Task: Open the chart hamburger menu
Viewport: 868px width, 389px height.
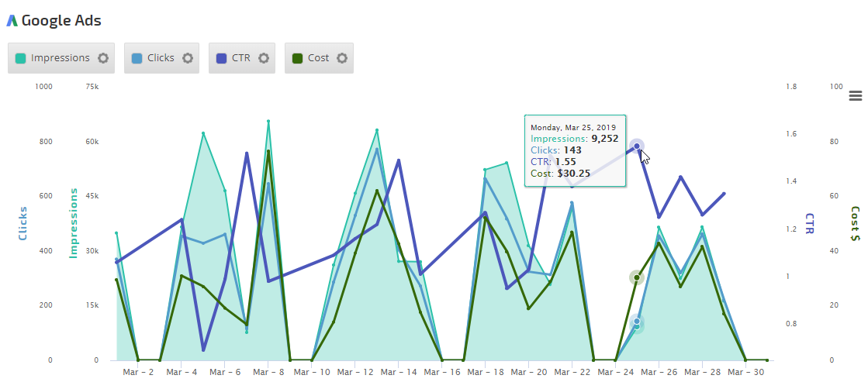Action: [856, 95]
